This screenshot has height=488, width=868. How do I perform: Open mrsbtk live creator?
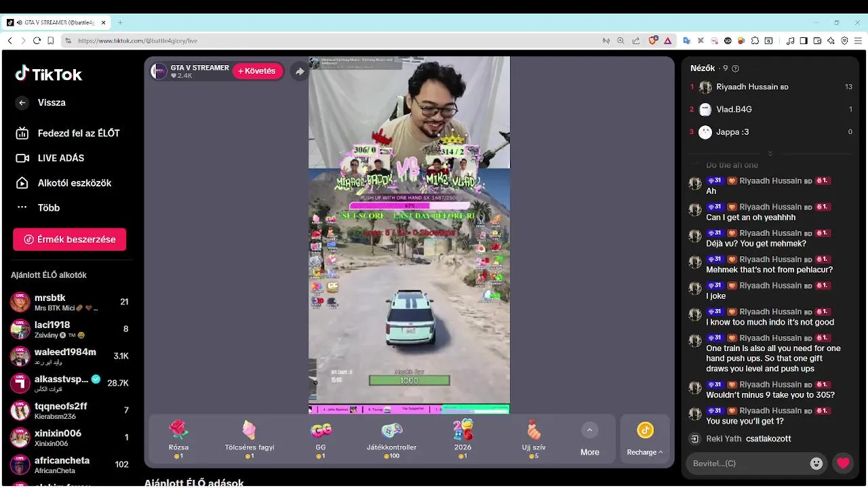[68, 302]
